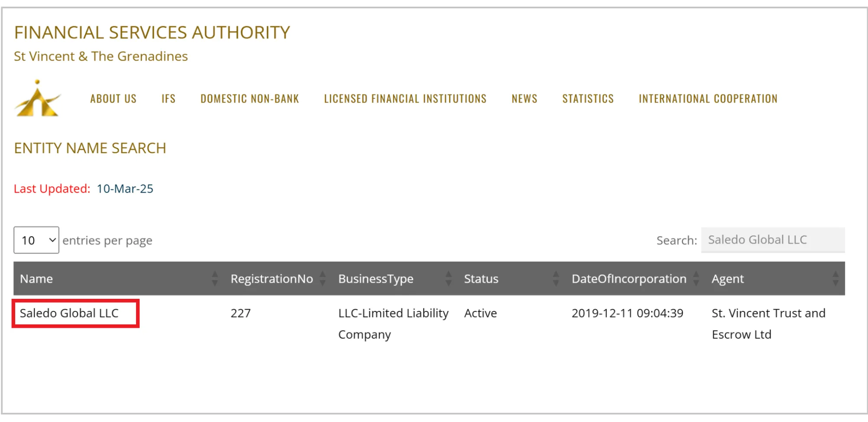The height and width of the screenshot is (422, 868).
Task: Sort by DateOfIncorporation column arrows
Action: tap(696, 278)
